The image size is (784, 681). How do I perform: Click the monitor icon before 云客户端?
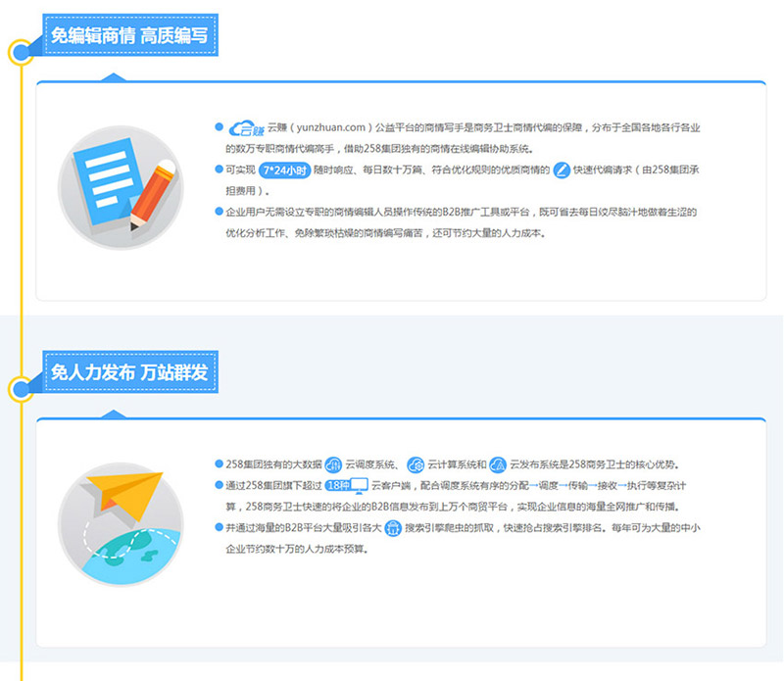359,485
